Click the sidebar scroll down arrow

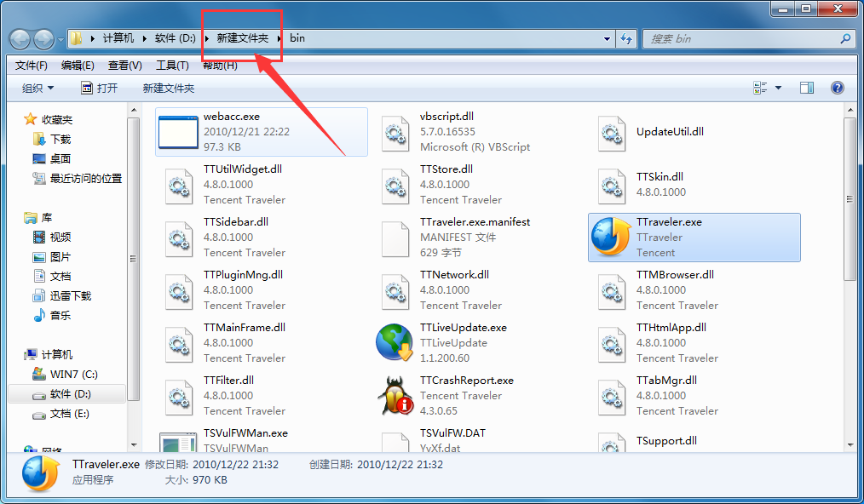134,445
